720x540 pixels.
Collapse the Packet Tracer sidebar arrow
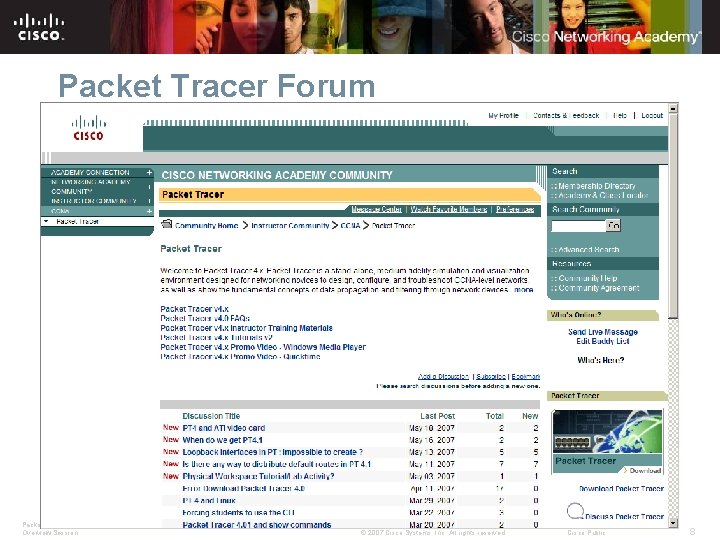pos(46,221)
